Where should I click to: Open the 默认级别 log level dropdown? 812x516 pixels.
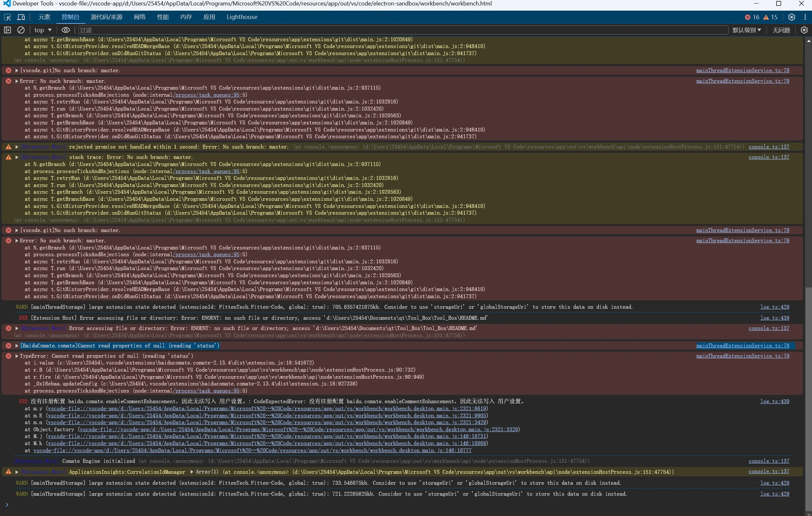pos(747,30)
